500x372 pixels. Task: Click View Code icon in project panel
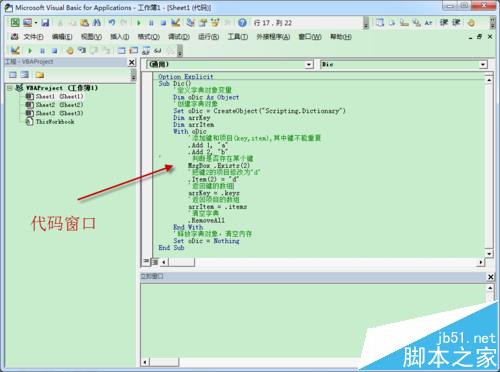click(x=13, y=75)
